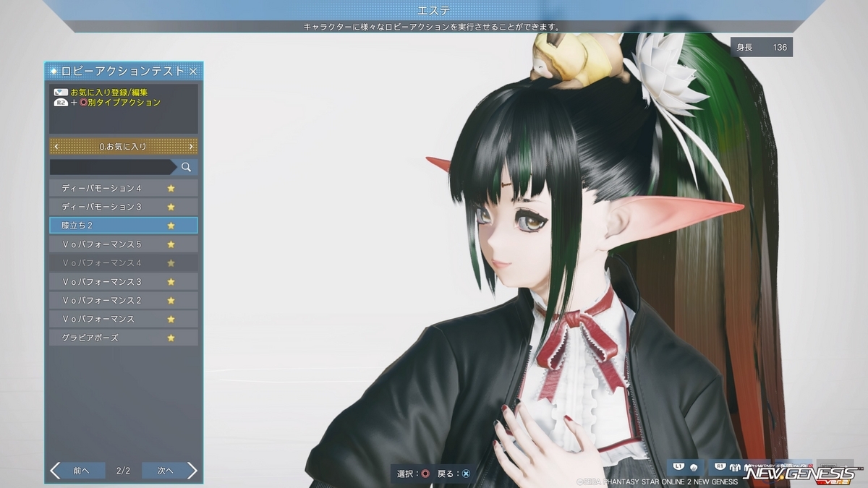Select ディーバモーション4 action

[123, 188]
